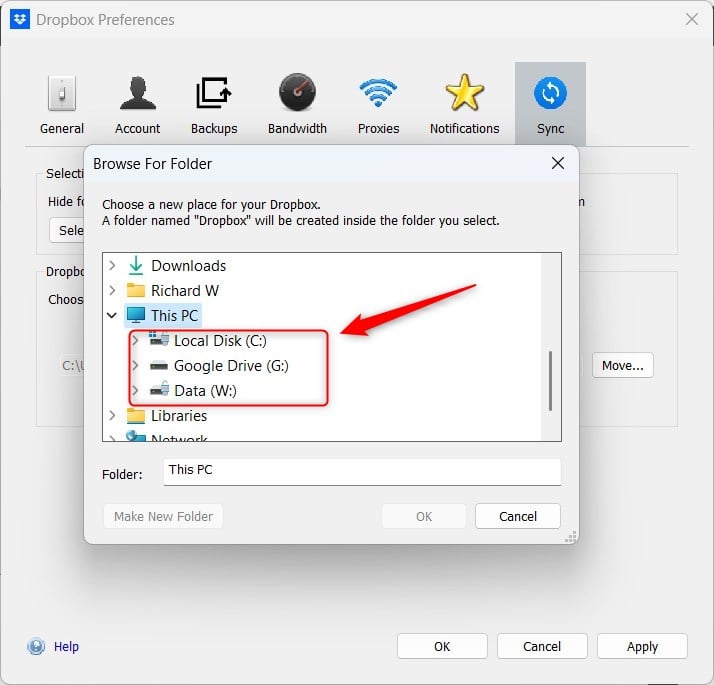Select the Data (W:) label

coord(205,390)
